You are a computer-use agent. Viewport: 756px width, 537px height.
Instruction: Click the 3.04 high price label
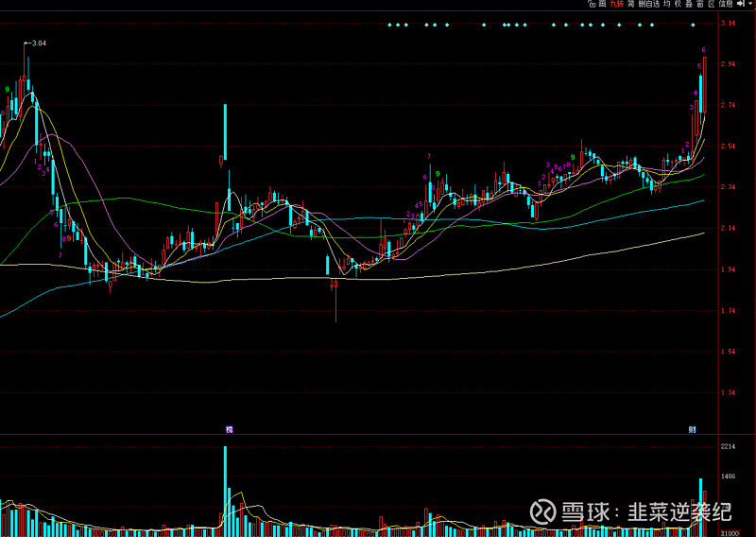pyautogui.click(x=39, y=43)
